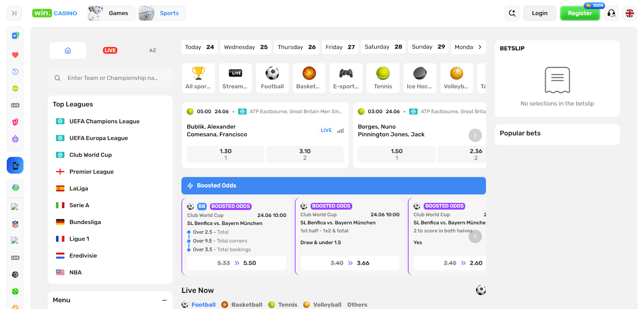Viewport: 644px width, 309px height.
Task: Select Tennis in Live Now
Action: click(x=283, y=305)
